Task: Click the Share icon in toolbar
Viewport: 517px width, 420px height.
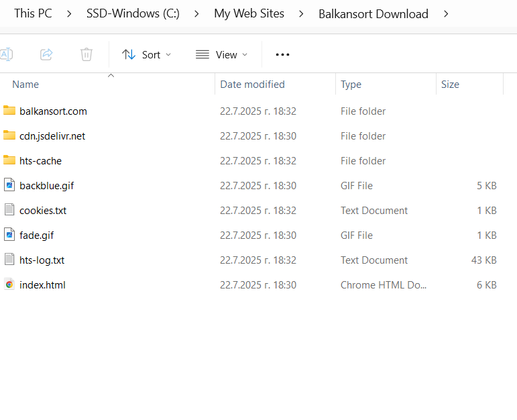Action: [x=46, y=54]
